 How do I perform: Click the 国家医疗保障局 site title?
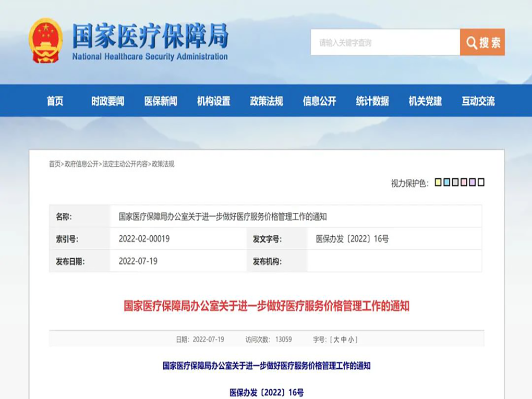pos(150,36)
